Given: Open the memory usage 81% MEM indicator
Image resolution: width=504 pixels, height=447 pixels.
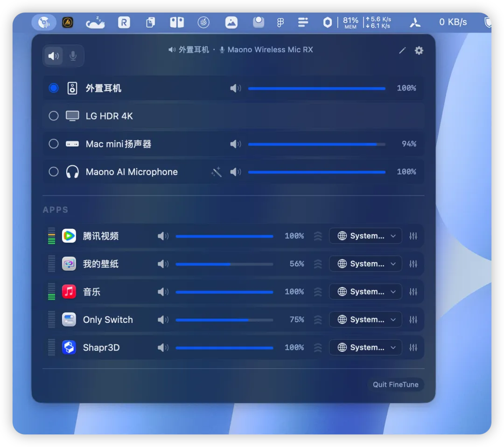Looking at the screenshot, I should tap(350, 22).
